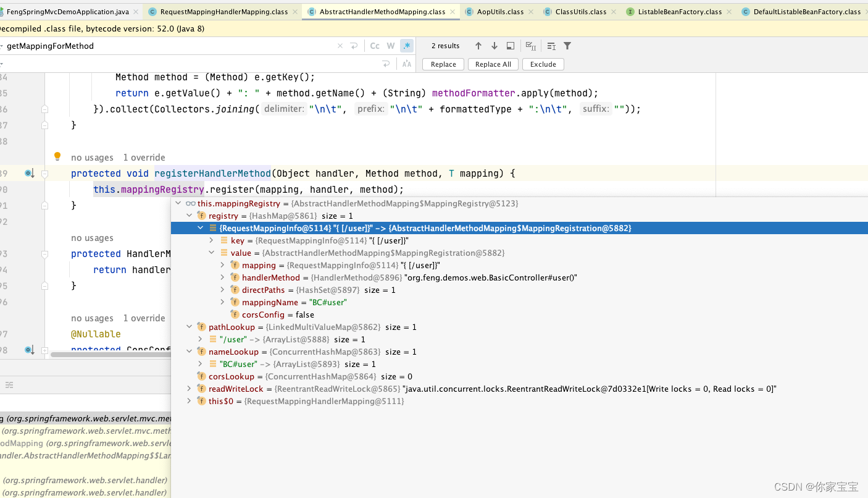This screenshot has width=868, height=498.
Task: Toggle Match Case (Cc) in search bar
Action: [x=375, y=46]
